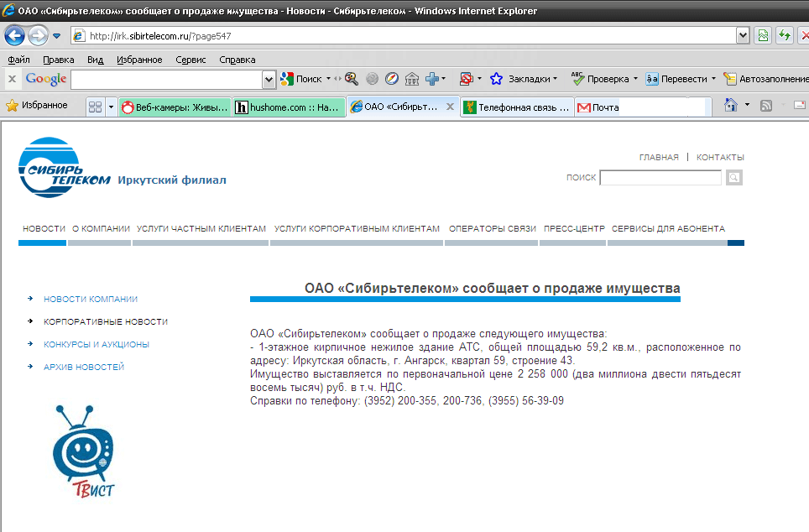
Task: Open the Справка menu
Action: [x=237, y=60]
